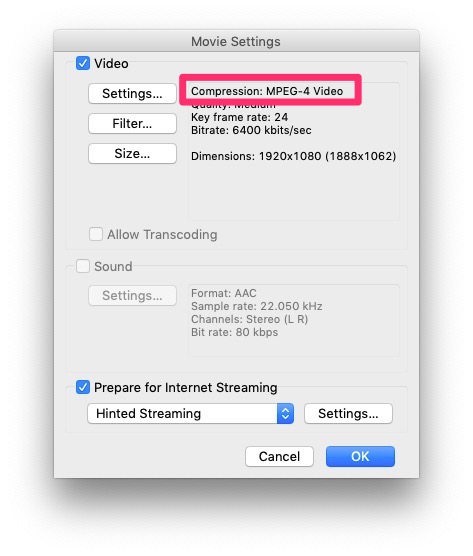Screen dimensions: 473x556
Task: Confirm settings with OK
Action: coord(360,456)
